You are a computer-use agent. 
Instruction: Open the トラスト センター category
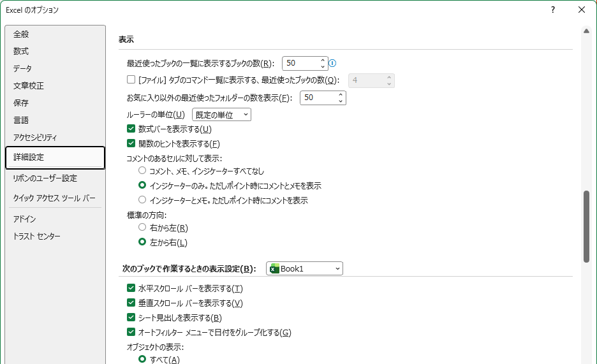click(55, 237)
